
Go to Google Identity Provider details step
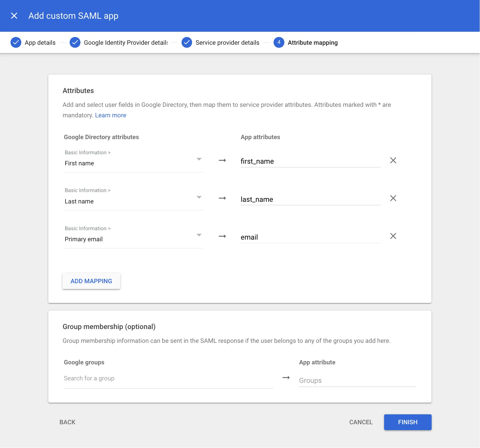click(x=126, y=43)
